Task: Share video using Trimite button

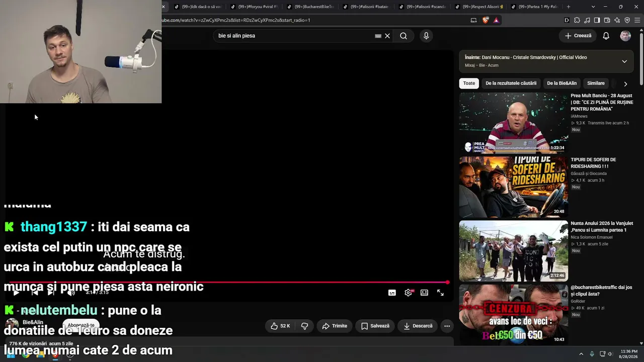Action: (x=335, y=326)
